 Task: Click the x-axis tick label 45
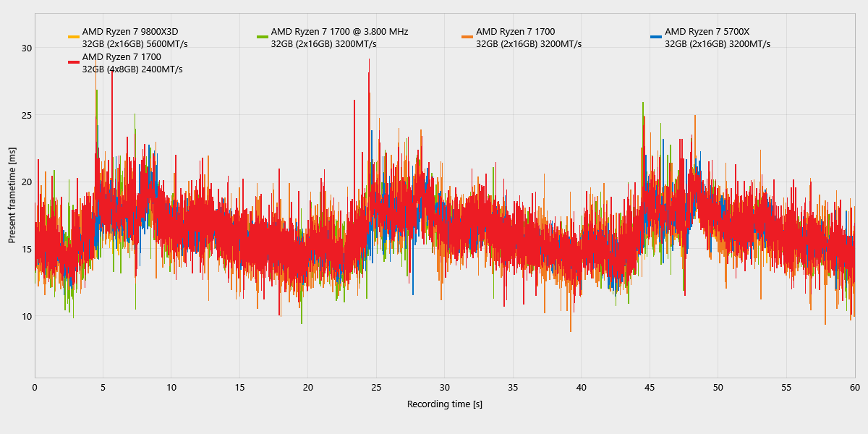pos(650,388)
